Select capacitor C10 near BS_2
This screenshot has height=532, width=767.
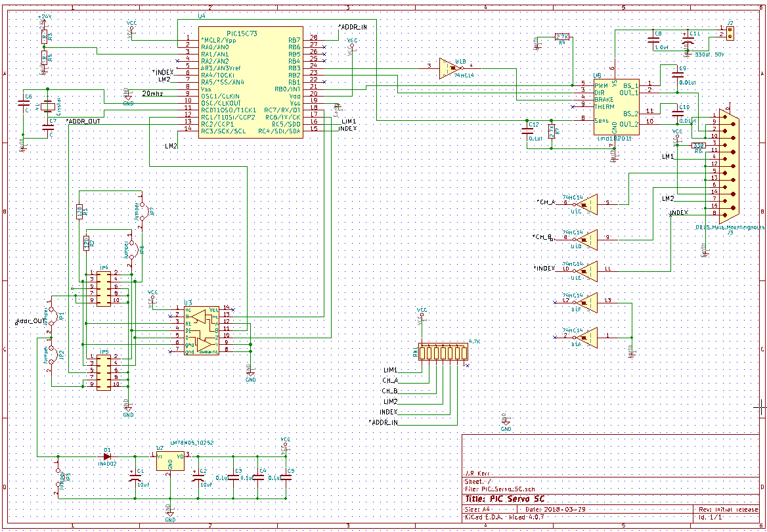tap(678, 114)
